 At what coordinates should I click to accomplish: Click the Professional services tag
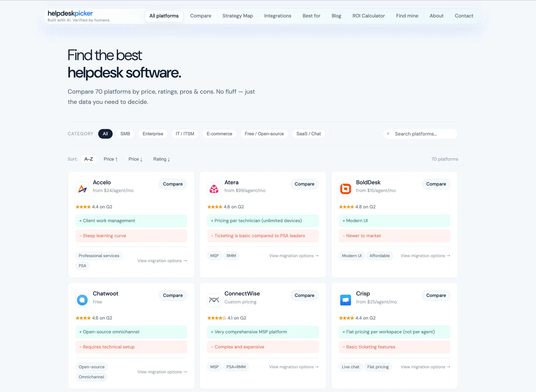(x=99, y=256)
